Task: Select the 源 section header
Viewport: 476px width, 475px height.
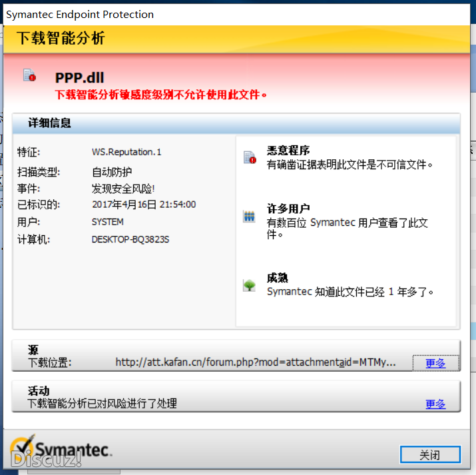Action: pyautogui.click(x=33, y=350)
